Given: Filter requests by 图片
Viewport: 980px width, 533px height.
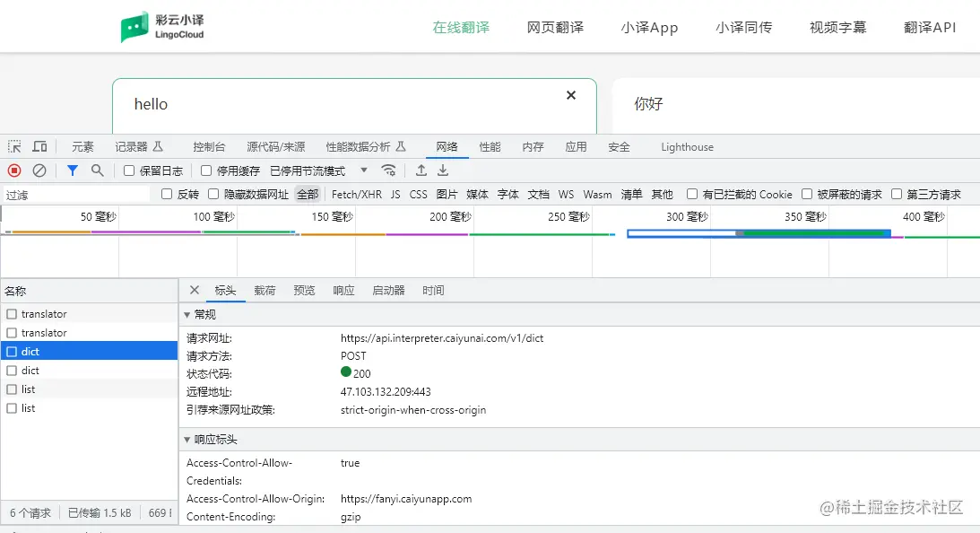Looking at the screenshot, I should [x=447, y=195].
